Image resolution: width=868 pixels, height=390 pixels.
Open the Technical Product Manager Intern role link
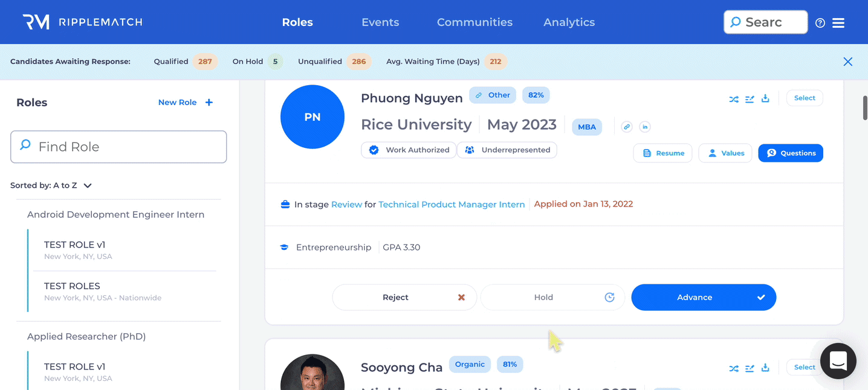pyautogui.click(x=451, y=204)
